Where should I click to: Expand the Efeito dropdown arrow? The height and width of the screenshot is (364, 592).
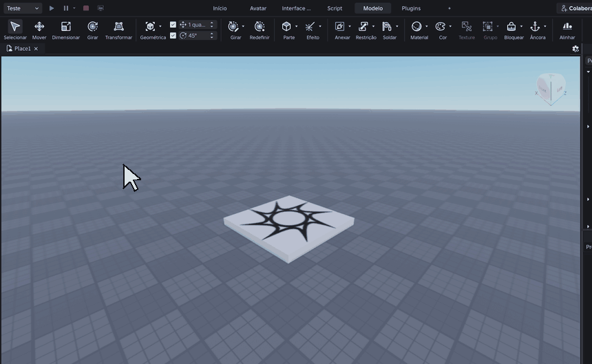click(320, 26)
